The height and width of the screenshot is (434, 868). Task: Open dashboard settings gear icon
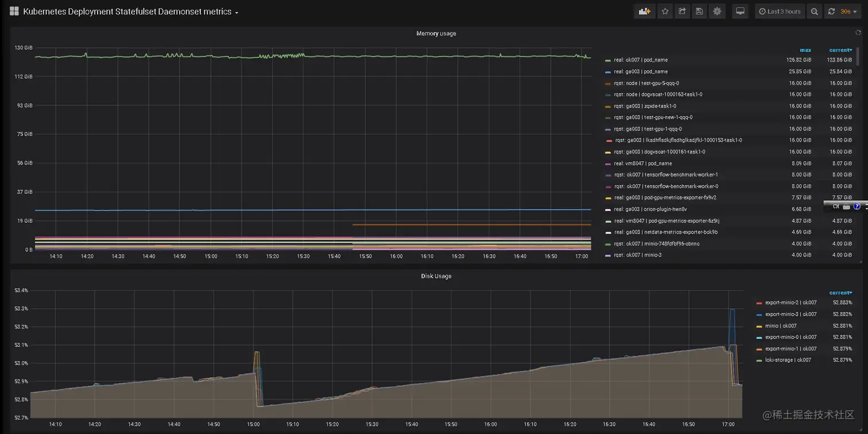pos(717,11)
